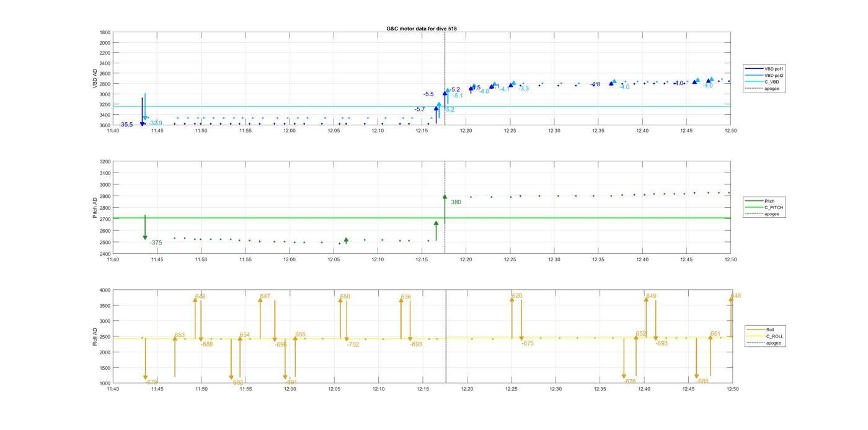Image resolution: width=868 pixels, height=430 pixels.
Task: Click the '-675' roll data label
Action: (528, 343)
